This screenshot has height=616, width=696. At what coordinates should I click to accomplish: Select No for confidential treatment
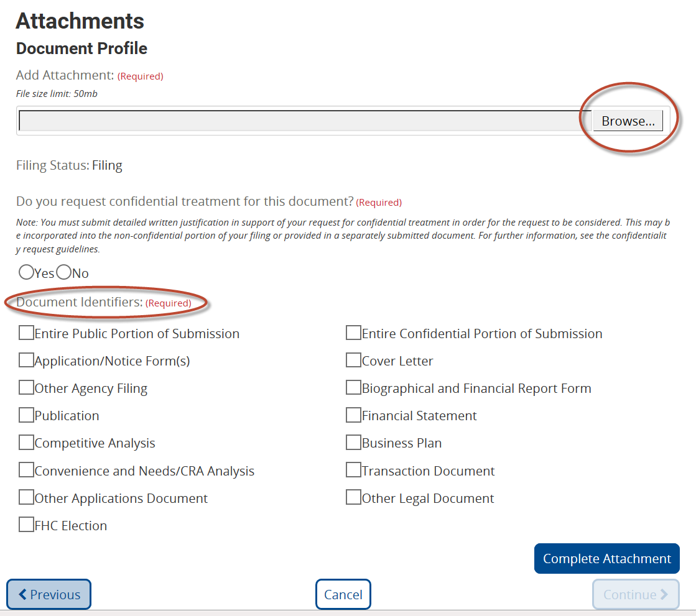[63, 273]
